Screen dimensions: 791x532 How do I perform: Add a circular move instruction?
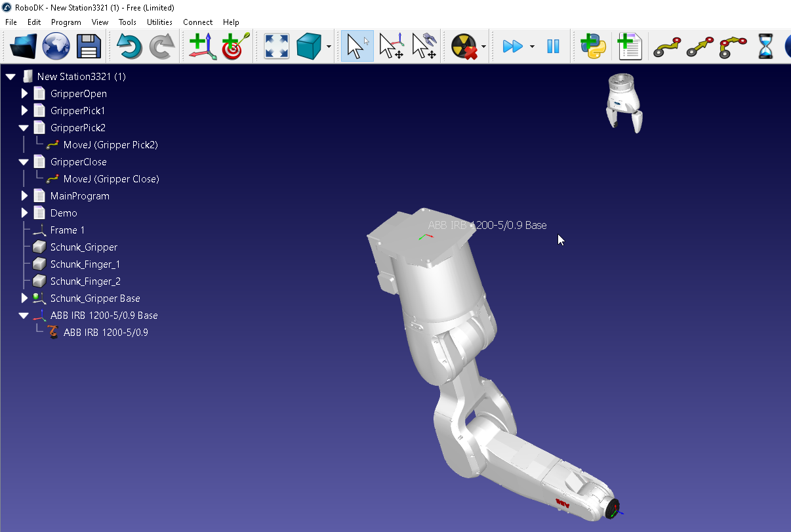click(733, 47)
